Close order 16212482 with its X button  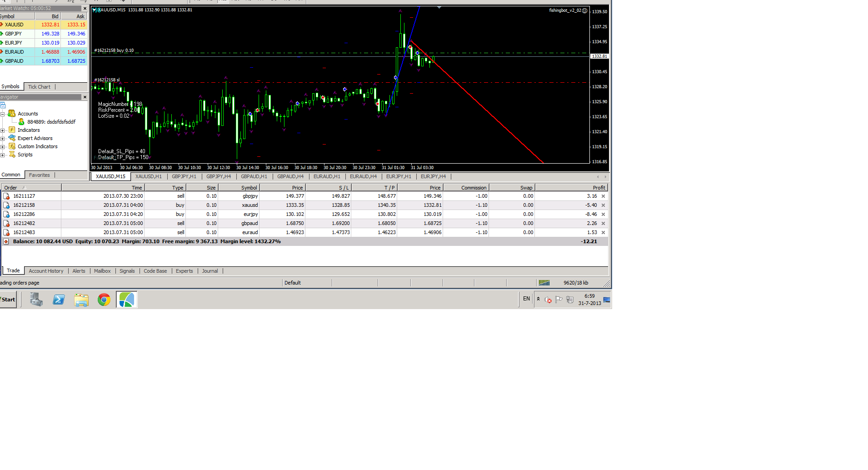click(x=603, y=224)
